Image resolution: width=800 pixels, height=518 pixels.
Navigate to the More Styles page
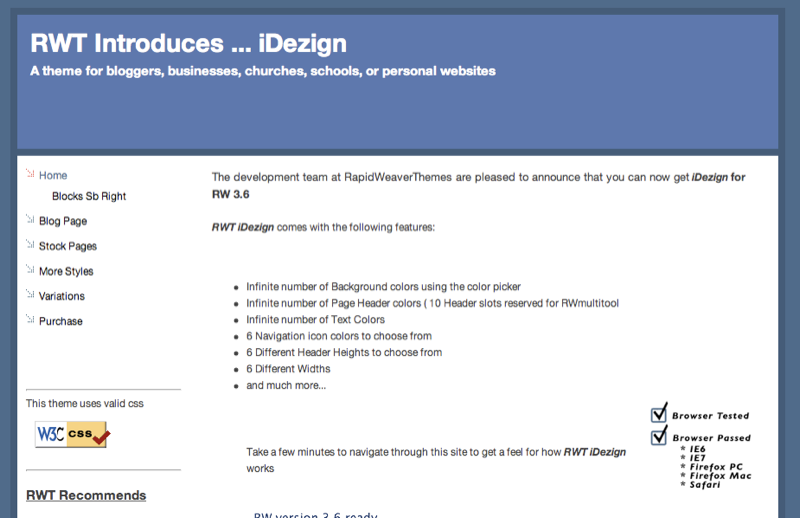pos(66,271)
